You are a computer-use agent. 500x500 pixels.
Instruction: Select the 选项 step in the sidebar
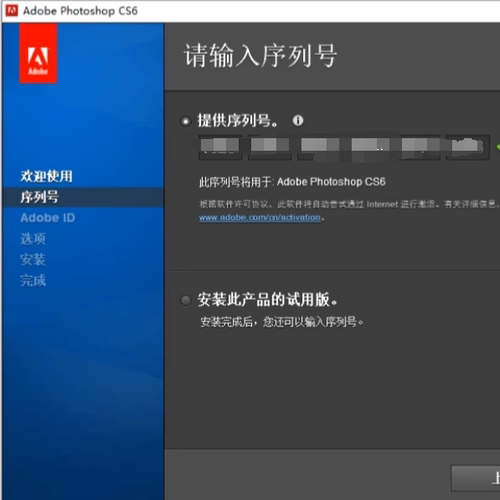[33, 239]
